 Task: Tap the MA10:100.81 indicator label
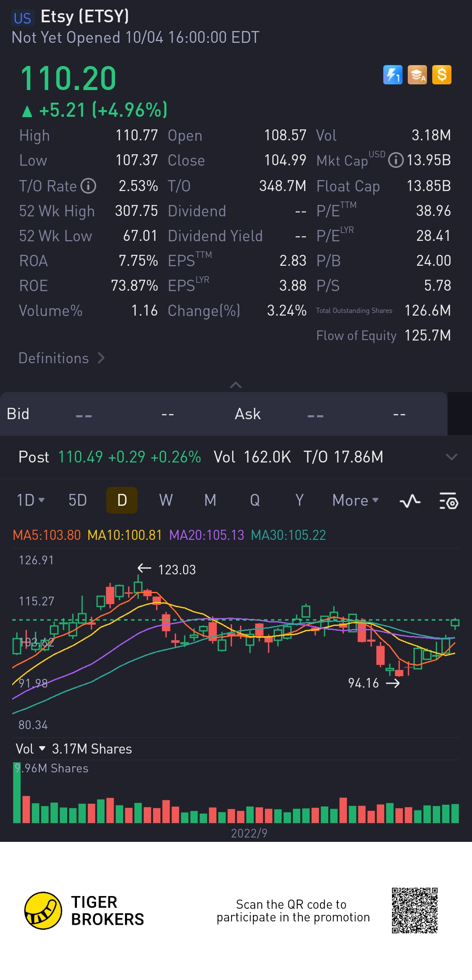[125, 535]
